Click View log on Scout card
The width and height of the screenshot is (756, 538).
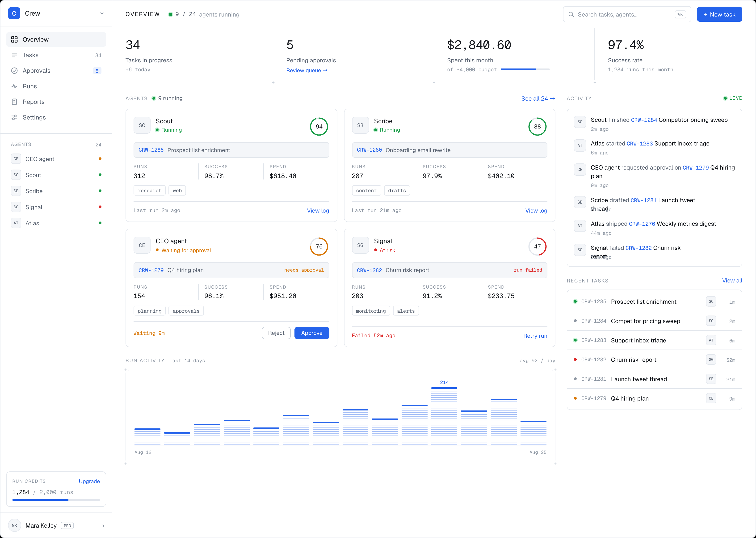pyautogui.click(x=318, y=210)
